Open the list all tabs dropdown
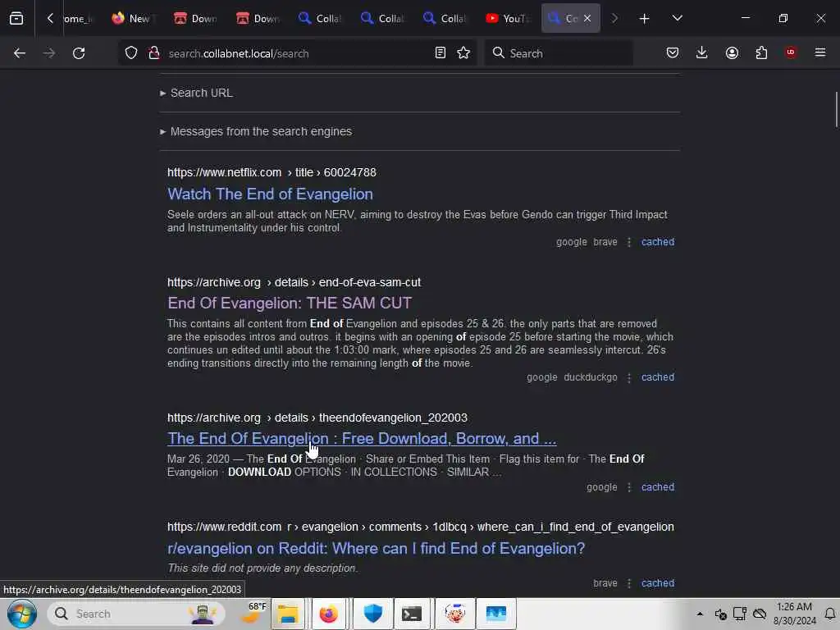 click(677, 18)
